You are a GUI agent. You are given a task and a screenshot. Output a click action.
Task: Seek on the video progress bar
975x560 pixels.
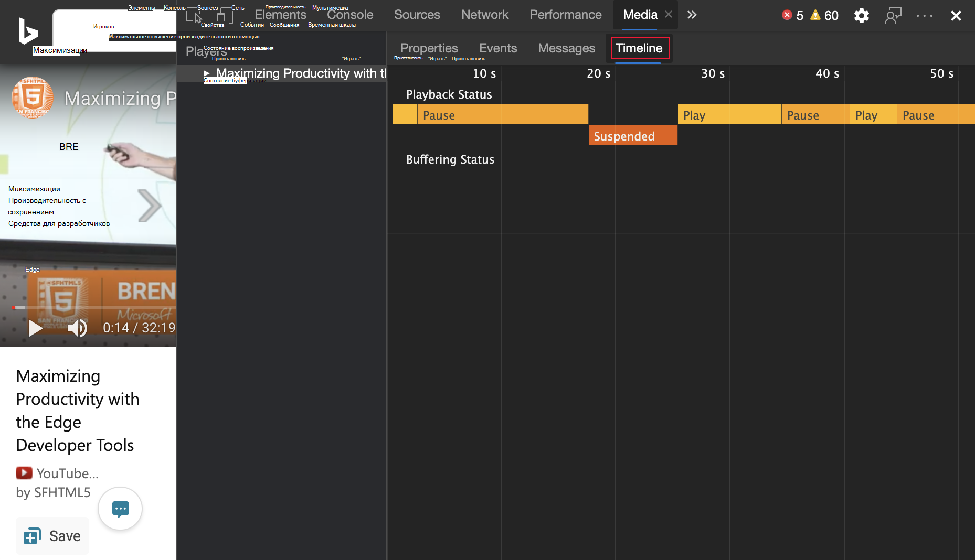[93, 307]
